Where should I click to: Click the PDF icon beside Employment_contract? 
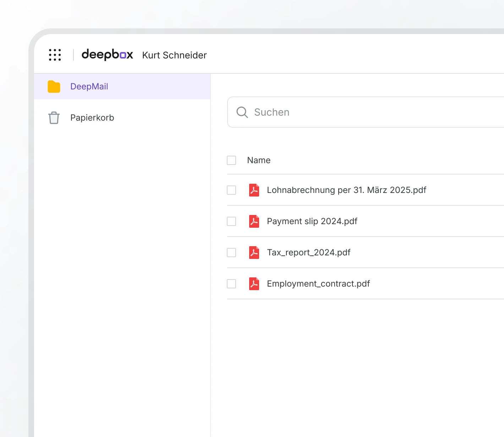coord(254,284)
